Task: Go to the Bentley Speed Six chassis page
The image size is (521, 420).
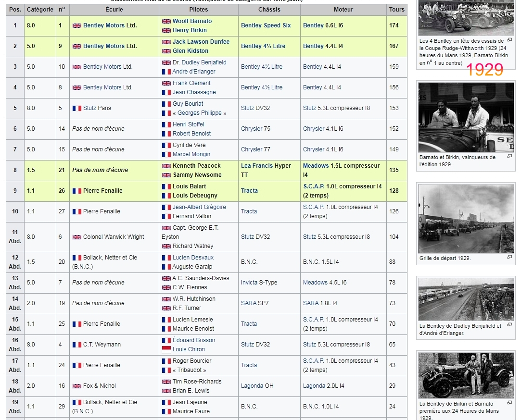Action: [x=266, y=25]
